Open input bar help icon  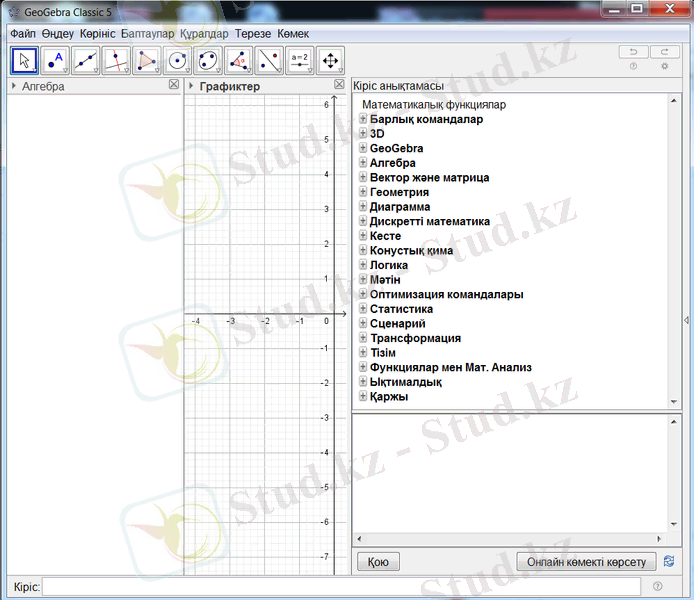click(658, 586)
